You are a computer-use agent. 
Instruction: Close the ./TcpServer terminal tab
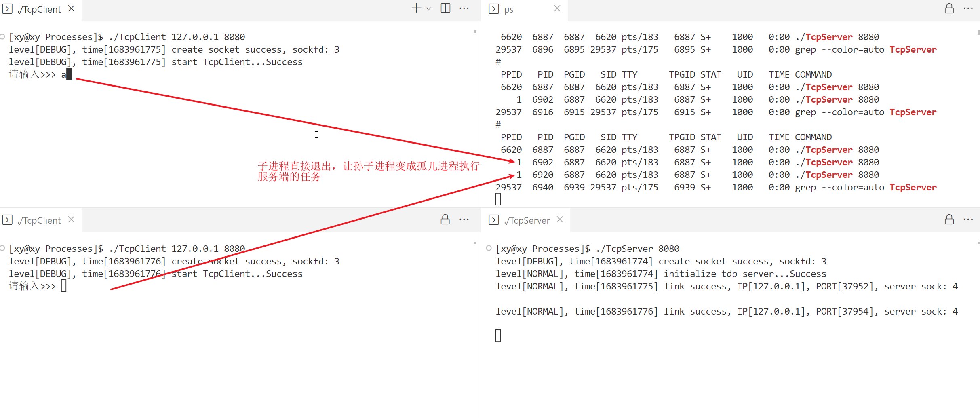(560, 220)
